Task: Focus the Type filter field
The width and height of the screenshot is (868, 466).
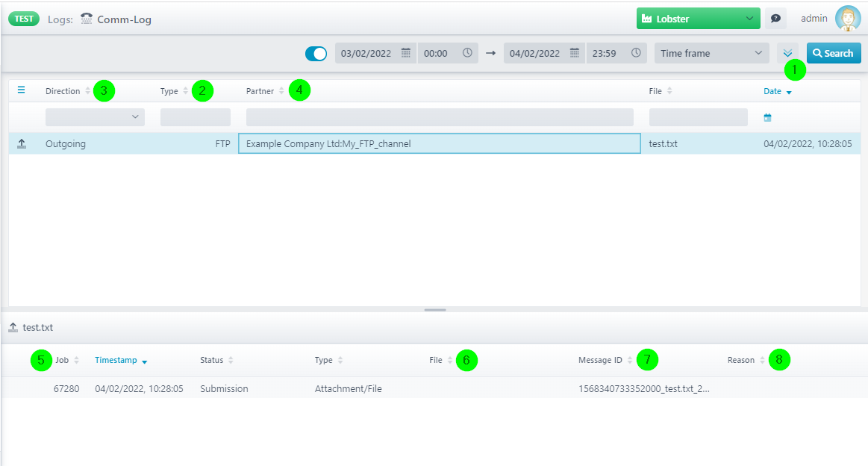Action: tap(196, 117)
